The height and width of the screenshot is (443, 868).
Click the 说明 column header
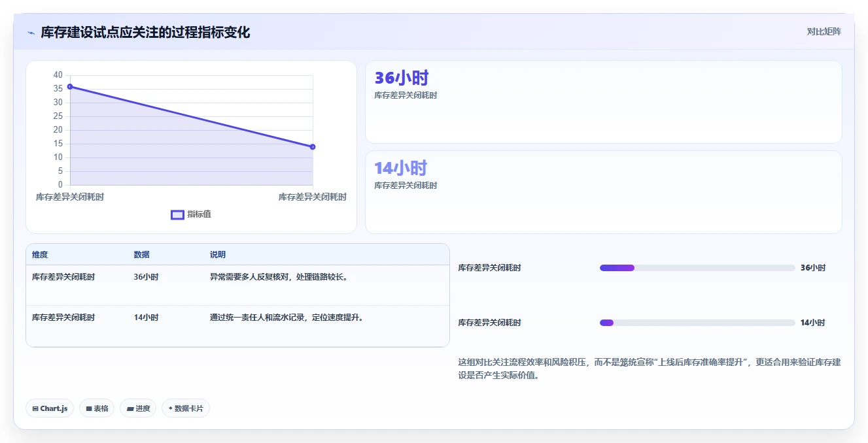pos(218,255)
